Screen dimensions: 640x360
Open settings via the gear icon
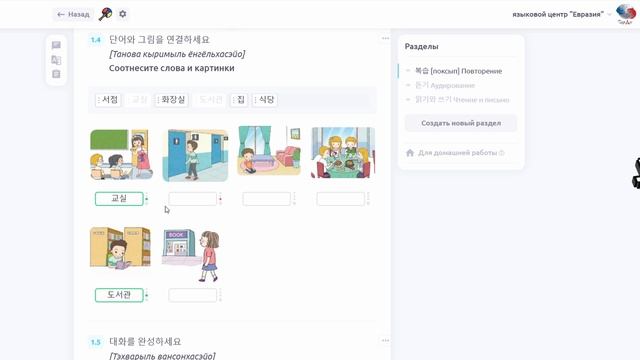(122, 14)
